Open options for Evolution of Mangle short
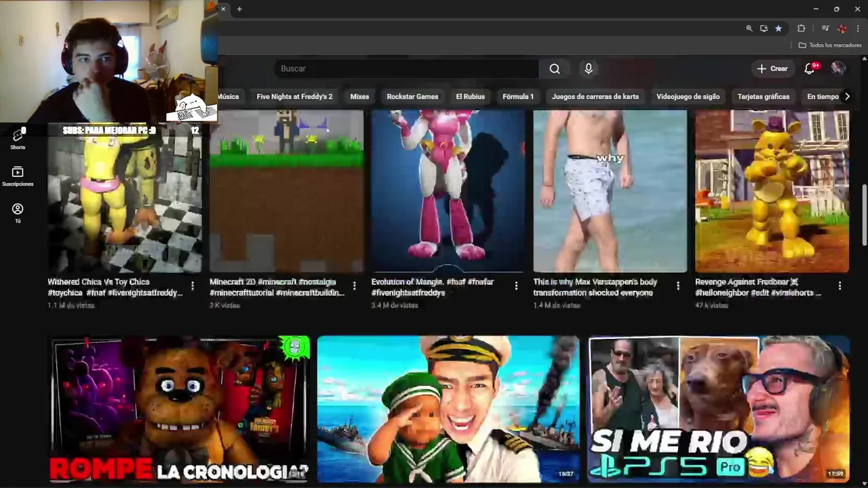Image resolution: width=868 pixels, height=488 pixels. coord(516,287)
